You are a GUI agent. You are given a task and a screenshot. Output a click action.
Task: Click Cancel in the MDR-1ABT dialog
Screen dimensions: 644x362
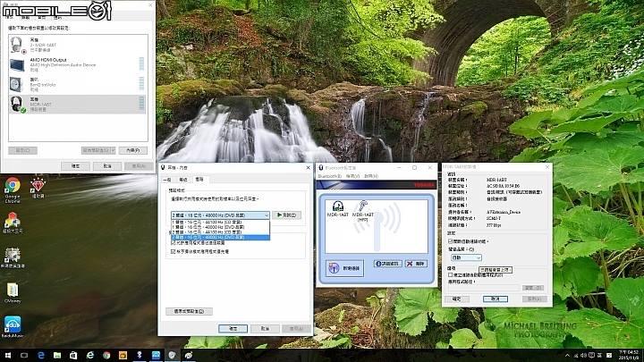click(496, 299)
